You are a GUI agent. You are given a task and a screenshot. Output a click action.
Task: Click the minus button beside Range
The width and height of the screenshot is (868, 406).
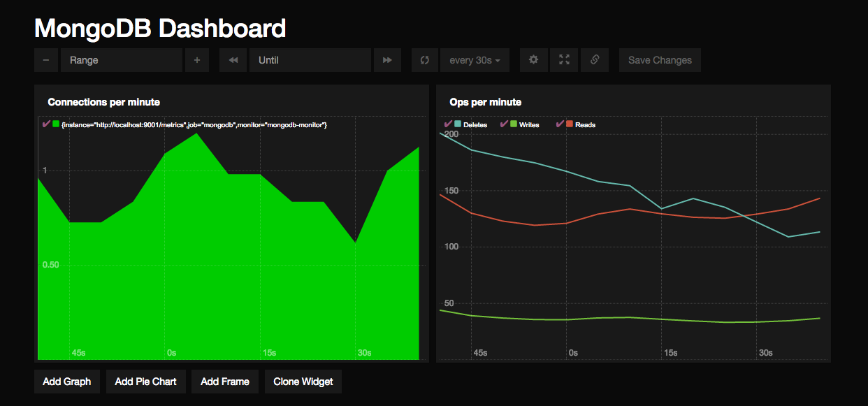46,60
